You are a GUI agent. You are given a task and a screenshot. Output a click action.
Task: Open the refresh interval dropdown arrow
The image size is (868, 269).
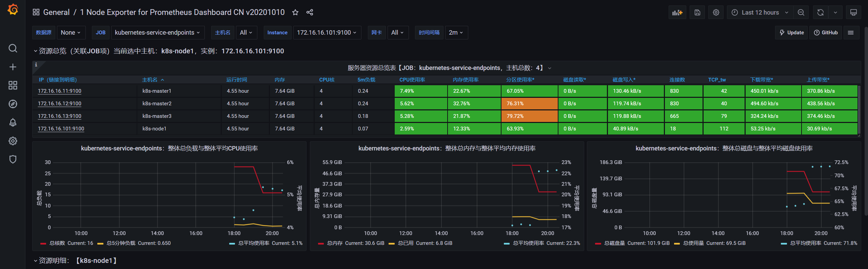(835, 13)
